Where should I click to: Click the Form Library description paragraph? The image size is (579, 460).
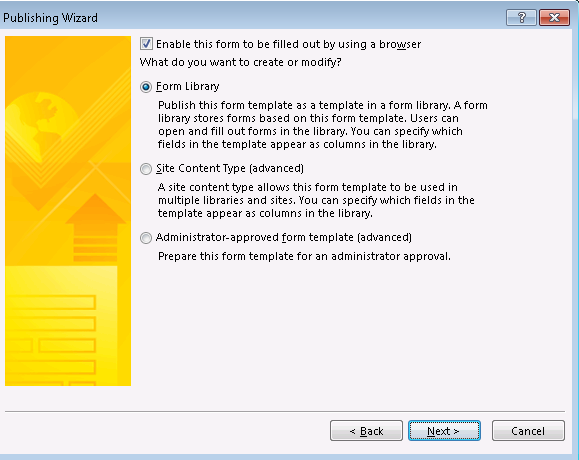323,125
